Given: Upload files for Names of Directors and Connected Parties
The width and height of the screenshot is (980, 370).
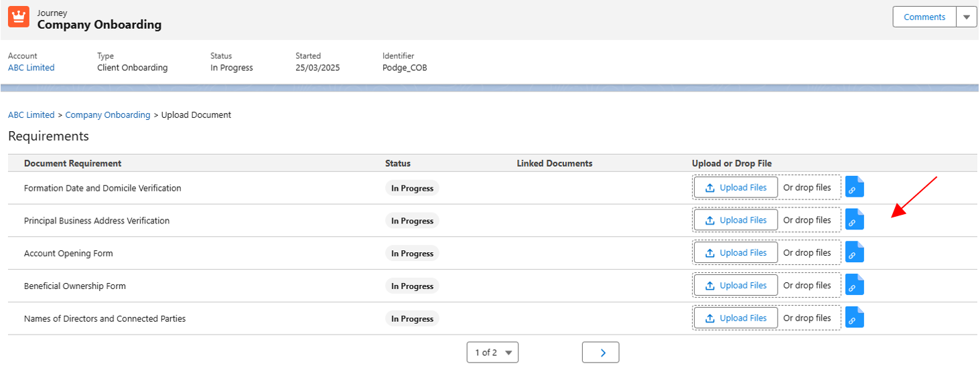Looking at the screenshot, I should pos(736,318).
